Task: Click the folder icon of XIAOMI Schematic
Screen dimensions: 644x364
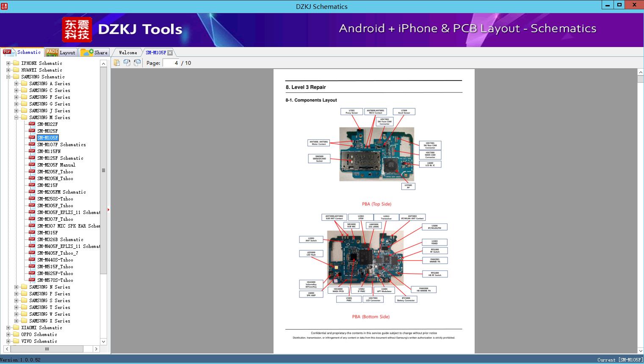Action: point(16,328)
